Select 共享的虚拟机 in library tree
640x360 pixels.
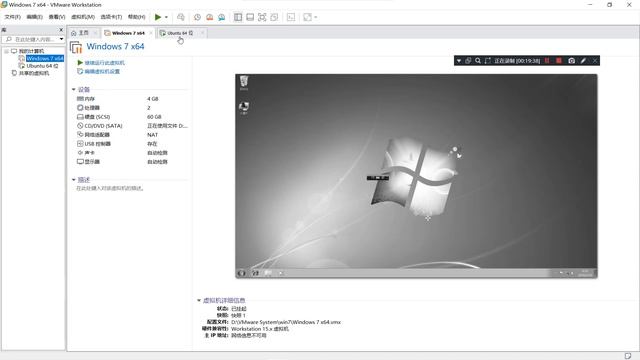[x=34, y=73]
